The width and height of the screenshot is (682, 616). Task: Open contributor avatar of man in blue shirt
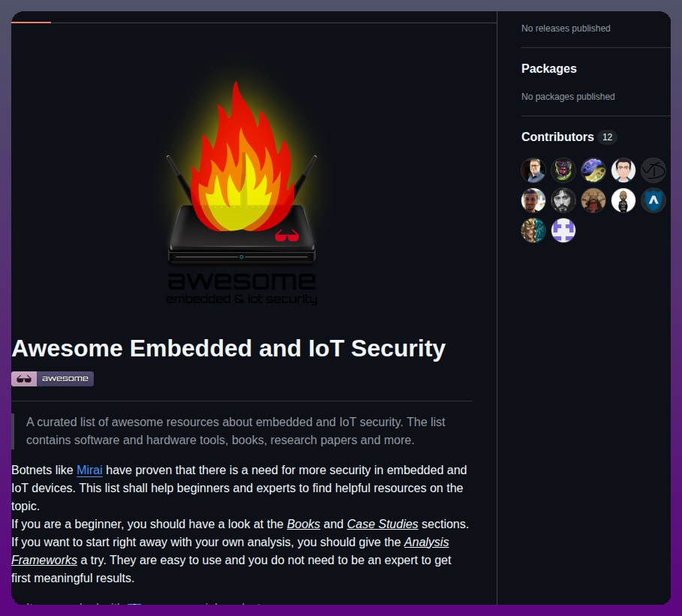[x=533, y=170]
